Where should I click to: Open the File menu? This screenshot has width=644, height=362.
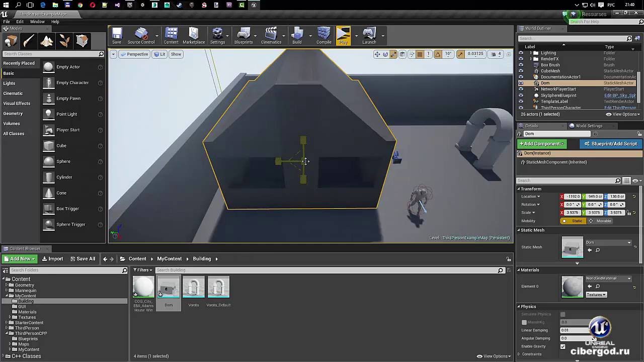click(x=7, y=22)
